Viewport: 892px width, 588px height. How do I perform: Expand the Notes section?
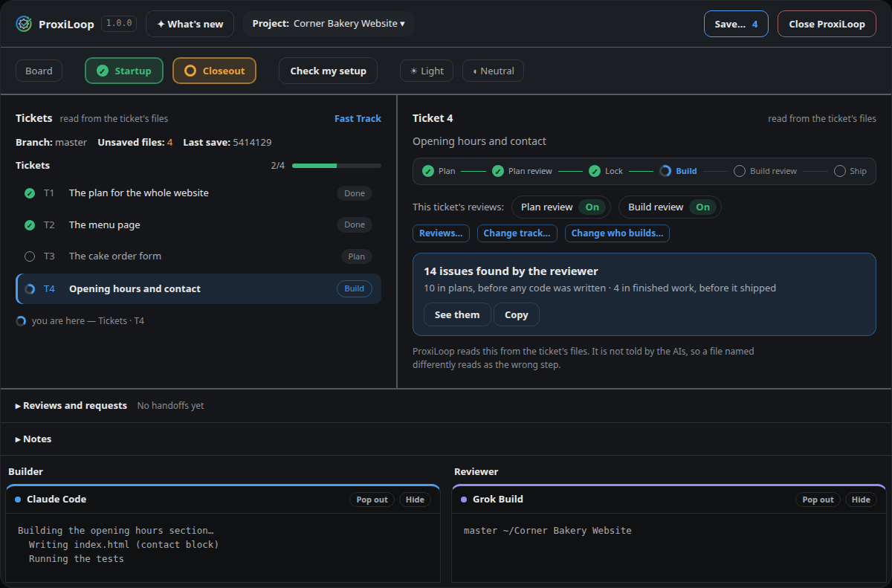pyautogui.click(x=33, y=439)
